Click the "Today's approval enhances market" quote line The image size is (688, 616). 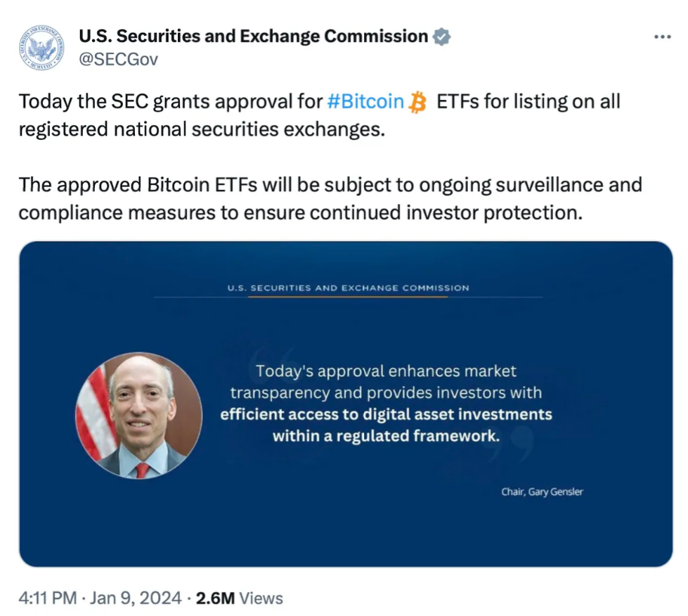click(386, 371)
